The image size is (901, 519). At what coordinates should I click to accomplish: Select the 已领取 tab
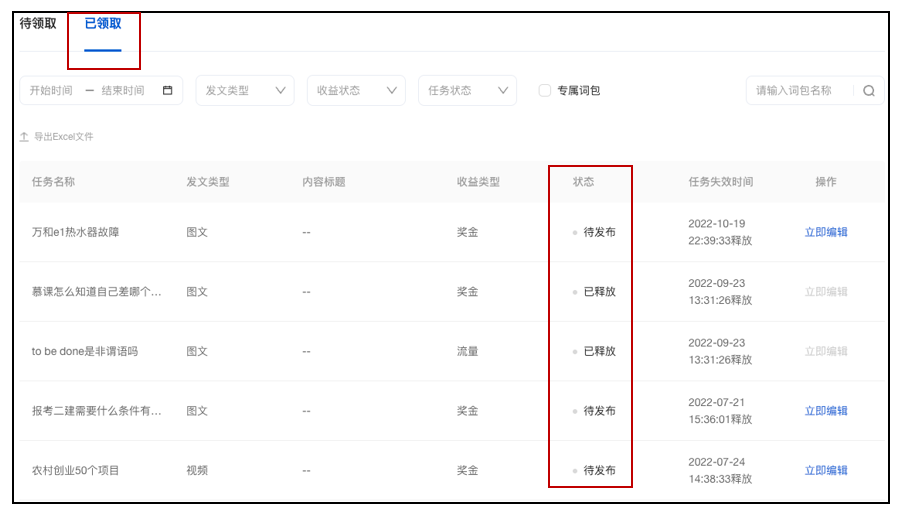coord(103,23)
